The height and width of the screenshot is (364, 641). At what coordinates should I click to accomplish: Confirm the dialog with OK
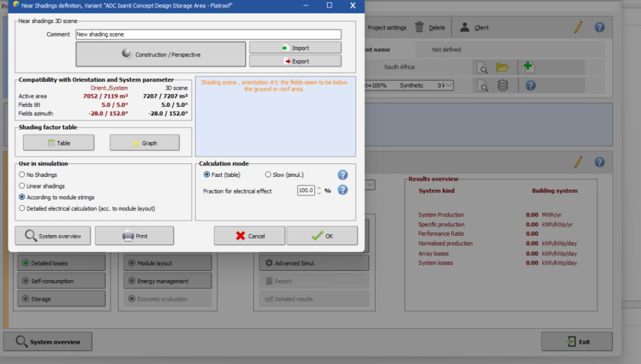tap(322, 236)
